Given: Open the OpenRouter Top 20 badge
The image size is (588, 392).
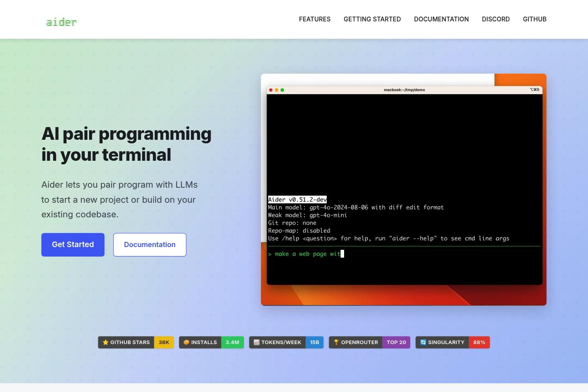Looking at the screenshot, I should click(x=369, y=343).
